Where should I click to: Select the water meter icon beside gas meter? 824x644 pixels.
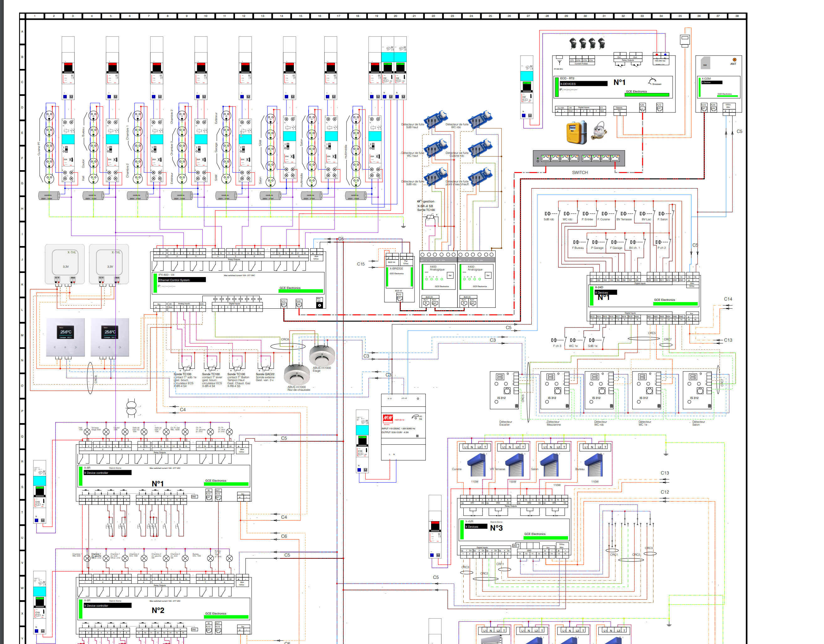pyautogui.click(x=599, y=131)
